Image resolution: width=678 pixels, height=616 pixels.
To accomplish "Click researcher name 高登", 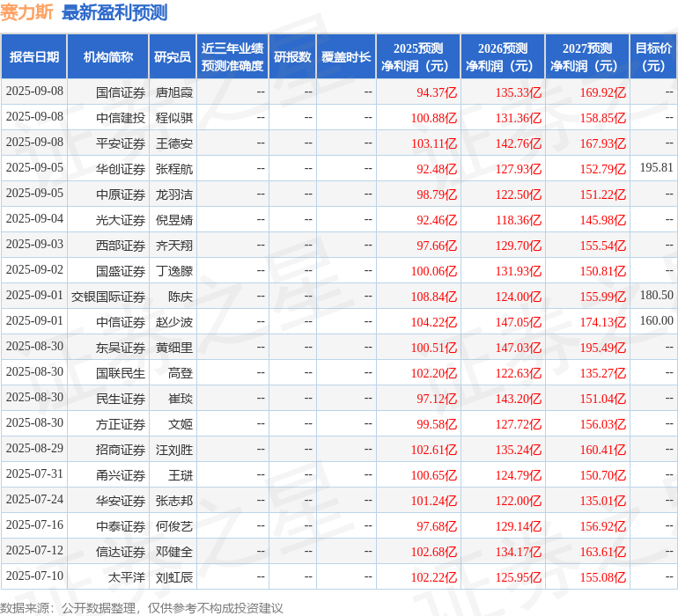I will click(181, 373).
